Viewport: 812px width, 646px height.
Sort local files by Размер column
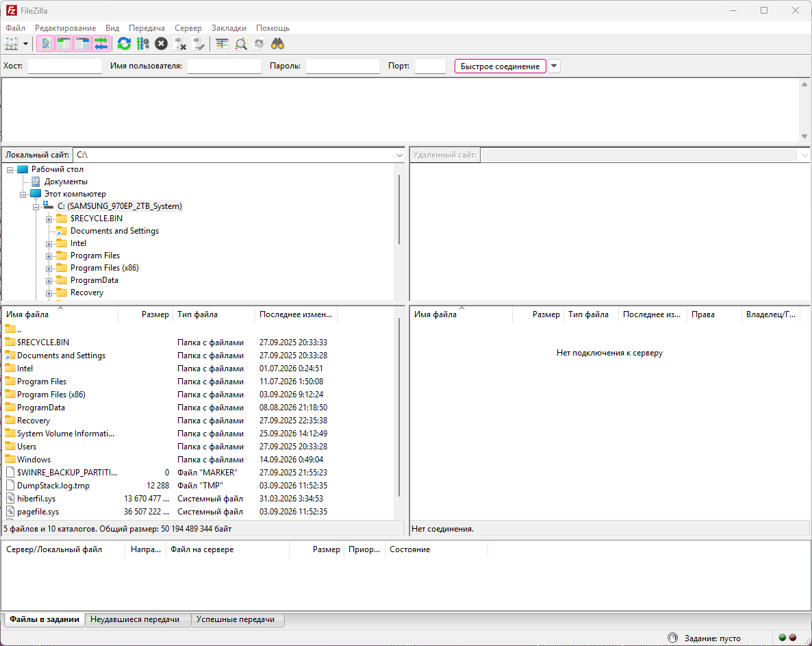pos(155,314)
